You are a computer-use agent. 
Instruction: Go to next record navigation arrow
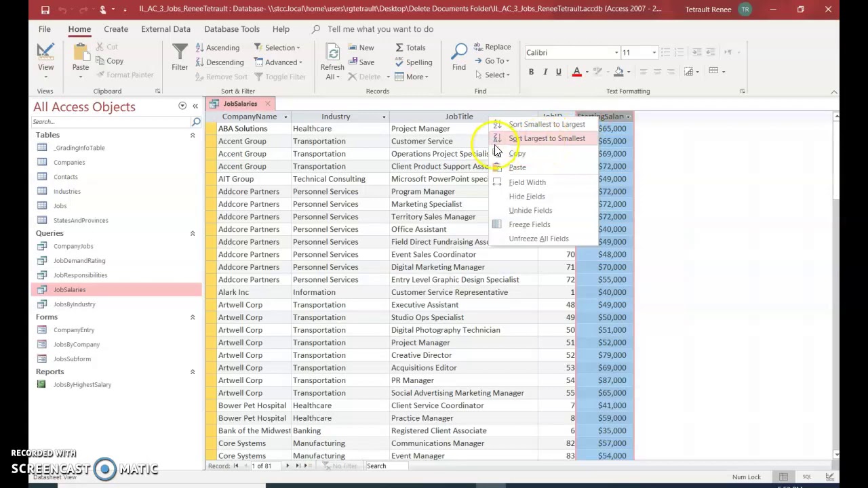click(287, 466)
